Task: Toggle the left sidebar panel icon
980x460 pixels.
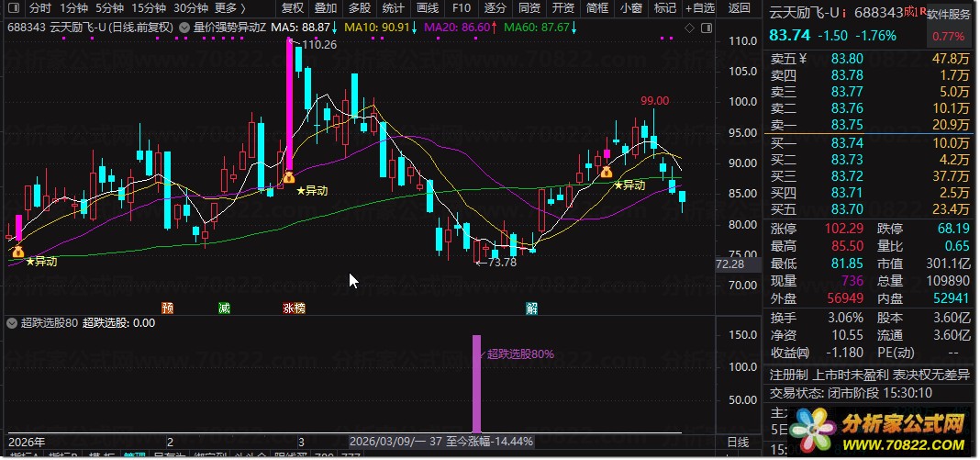Action: (x=15, y=8)
